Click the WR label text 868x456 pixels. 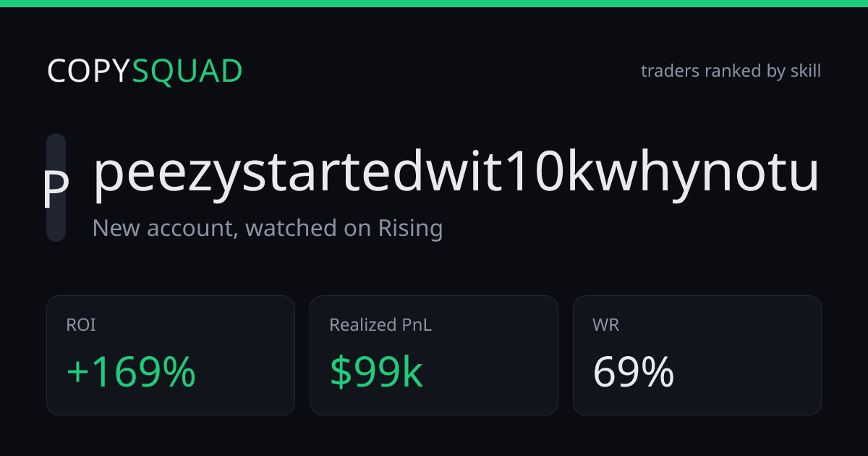click(x=606, y=325)
